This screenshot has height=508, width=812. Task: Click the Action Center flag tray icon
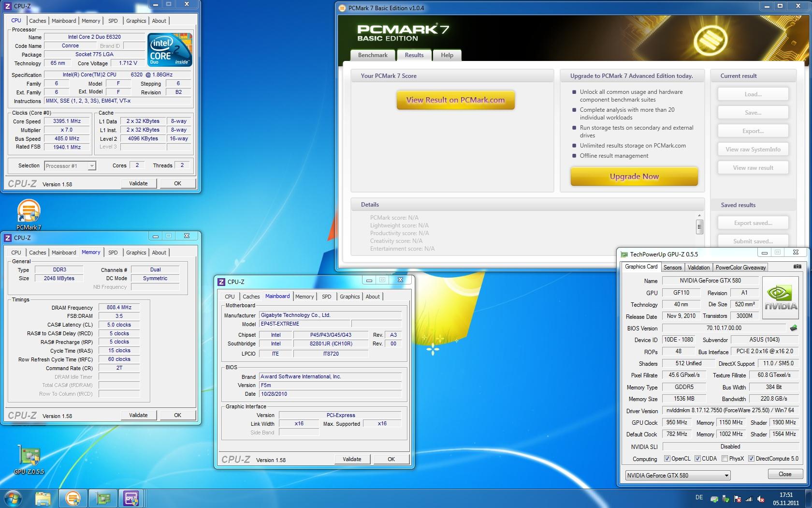coord(738,499)
